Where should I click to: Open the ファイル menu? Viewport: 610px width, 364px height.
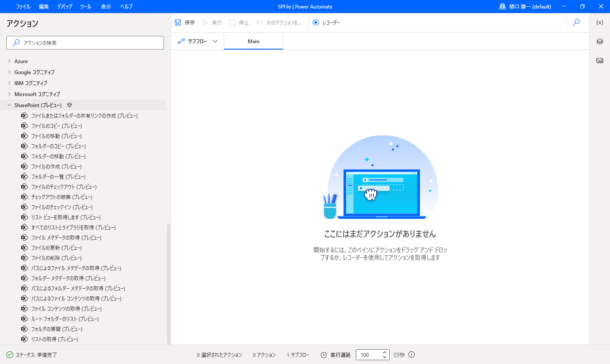tap(23, 6)
